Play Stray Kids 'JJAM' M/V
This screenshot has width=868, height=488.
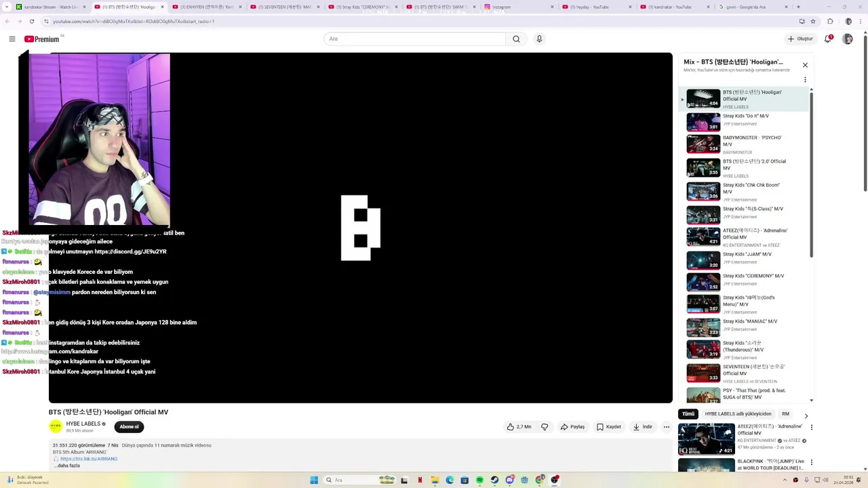coord(745,260)
